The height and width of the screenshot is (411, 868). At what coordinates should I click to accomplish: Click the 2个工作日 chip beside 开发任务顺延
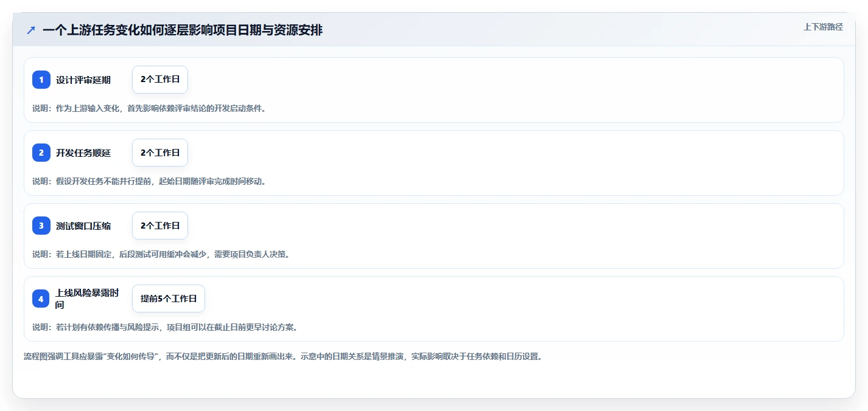click(160, 153)
